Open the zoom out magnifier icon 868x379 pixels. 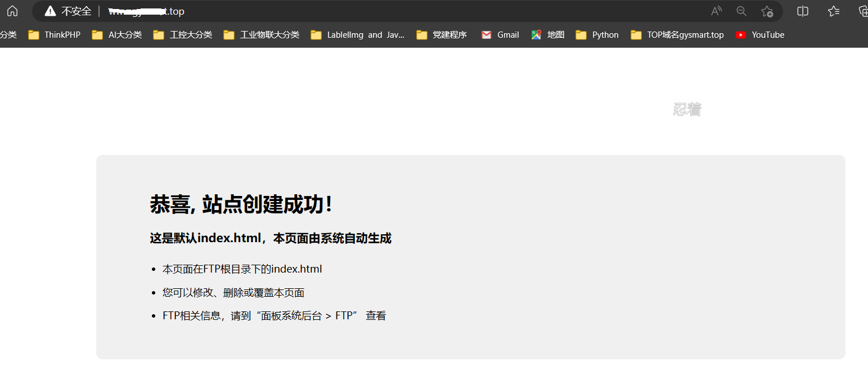(741, 11)
